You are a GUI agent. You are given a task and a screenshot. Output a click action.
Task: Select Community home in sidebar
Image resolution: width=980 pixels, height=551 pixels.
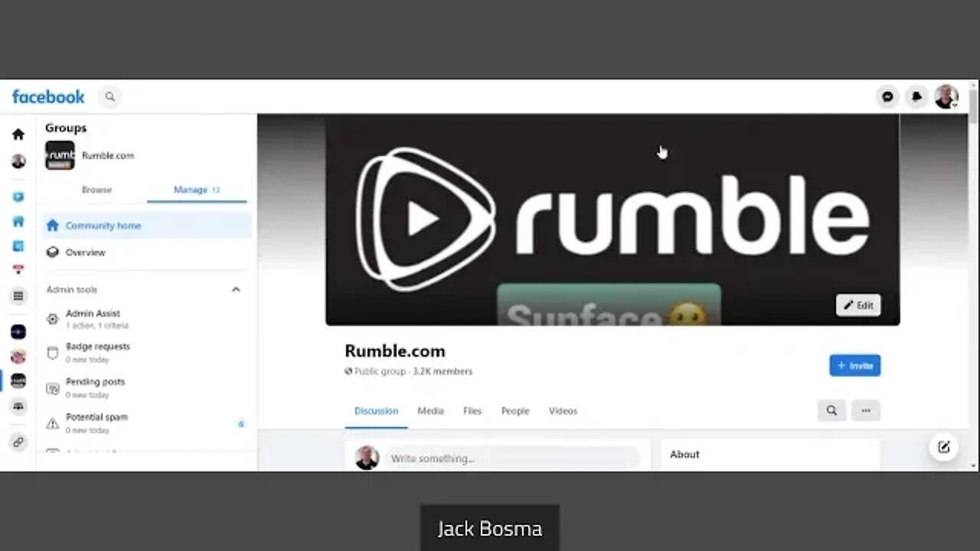point(146,226)
